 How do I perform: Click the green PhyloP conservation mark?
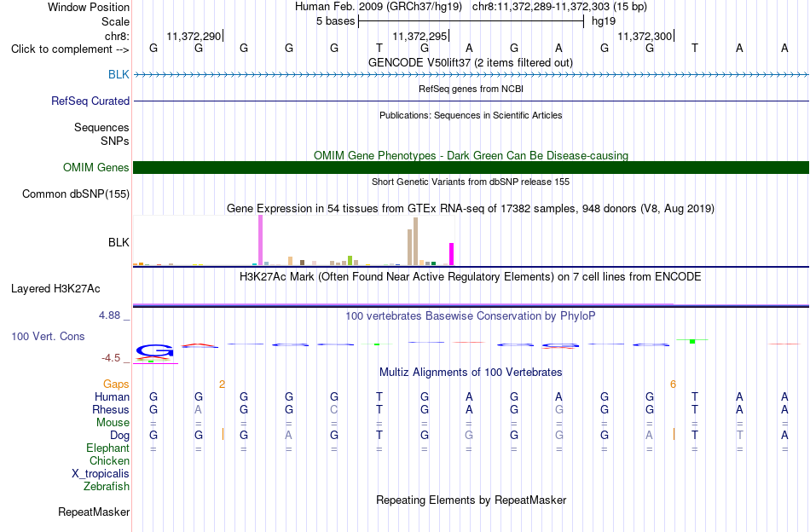[x=692, y=341]
